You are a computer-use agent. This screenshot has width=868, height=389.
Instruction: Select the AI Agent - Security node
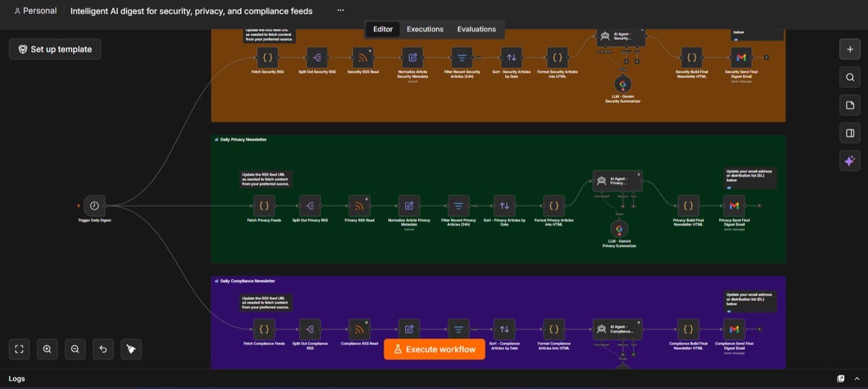(621, 37)
